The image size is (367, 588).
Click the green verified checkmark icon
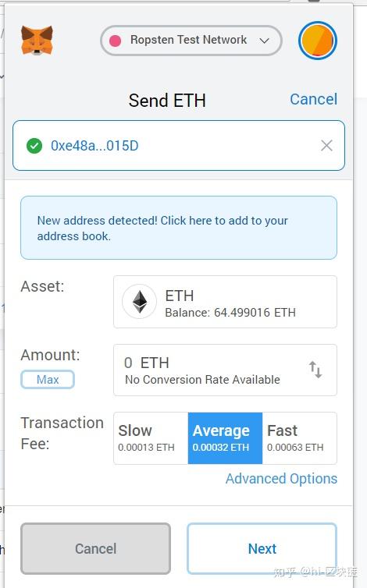34,146
